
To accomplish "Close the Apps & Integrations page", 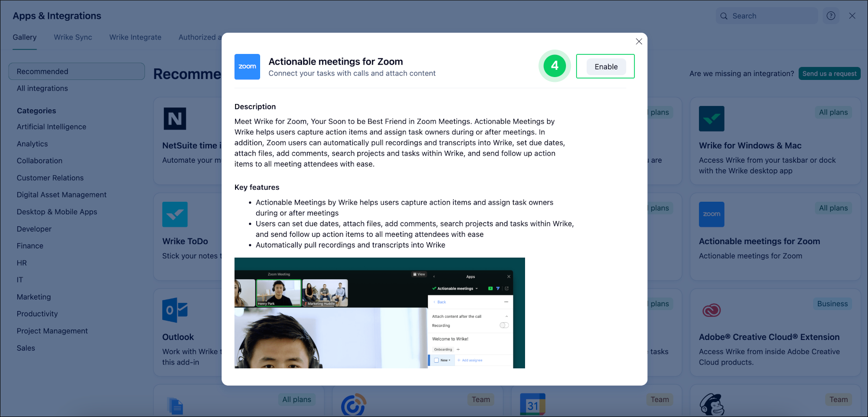I will (852, 16).
